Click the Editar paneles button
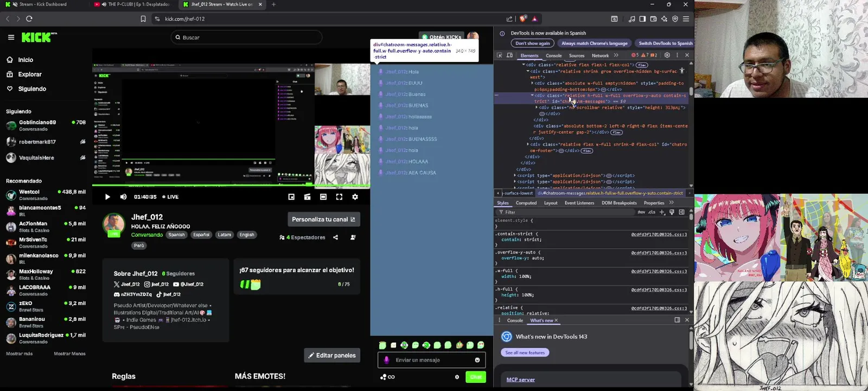Image resolution: width=868 pixels, height=391 pixels. 332,355
